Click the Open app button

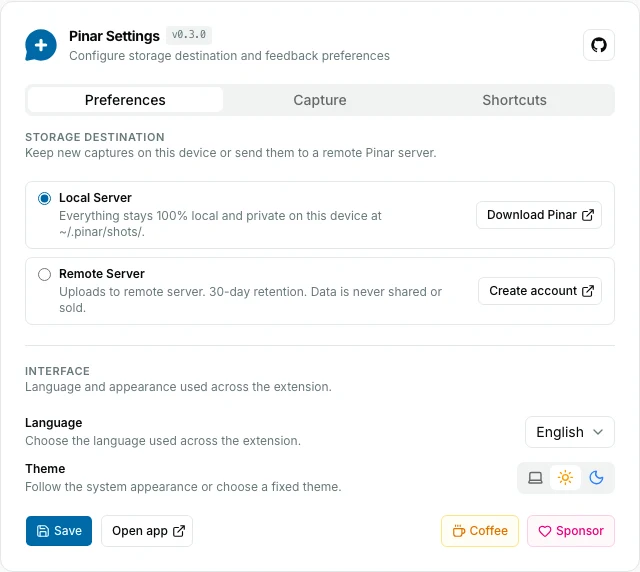coord(147,531)
